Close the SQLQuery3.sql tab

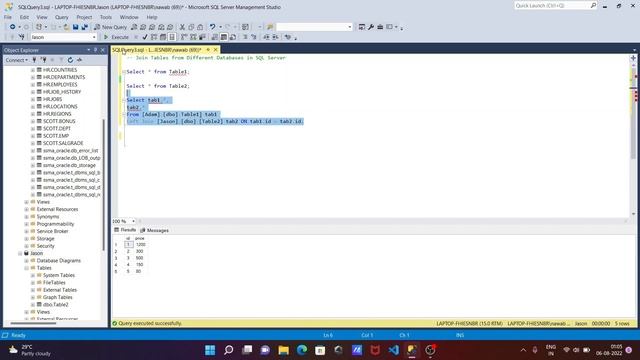[x=216, y=50]
